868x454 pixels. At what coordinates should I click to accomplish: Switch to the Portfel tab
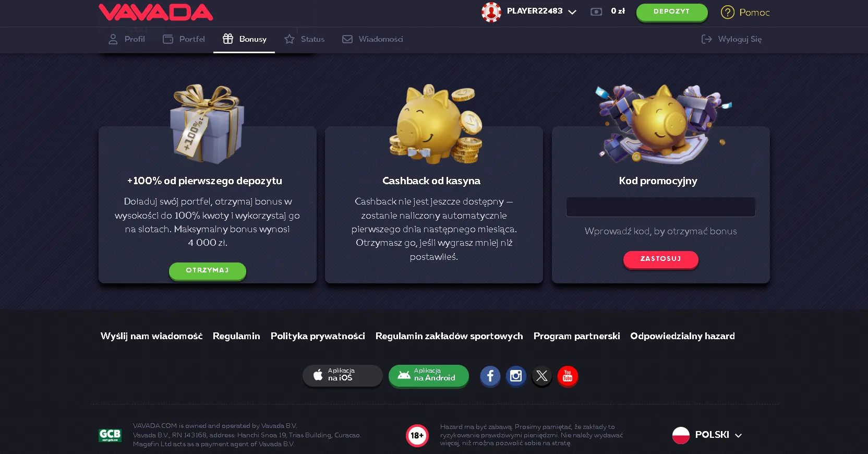tap(184, 39)
